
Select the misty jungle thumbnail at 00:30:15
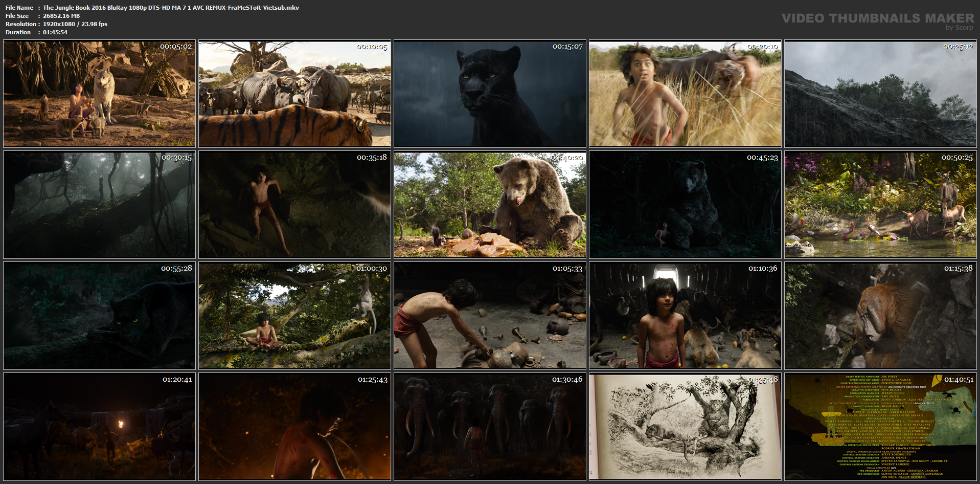[99, 205]
